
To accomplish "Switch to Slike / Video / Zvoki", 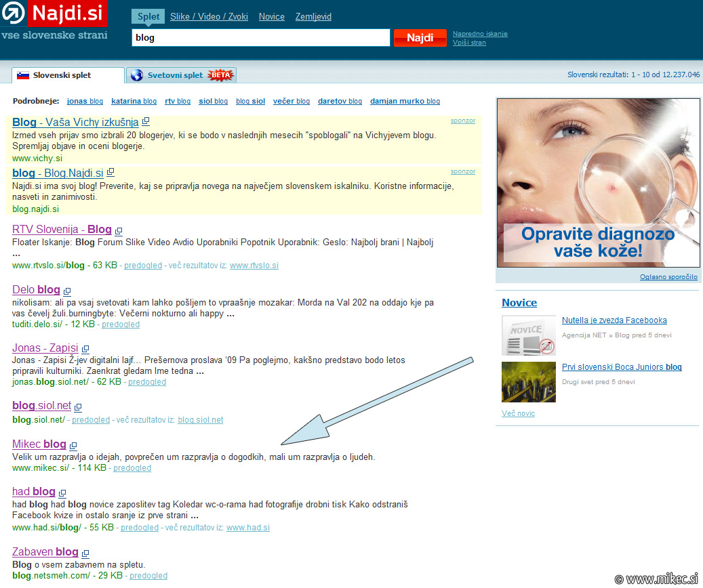I will [209, 16].
